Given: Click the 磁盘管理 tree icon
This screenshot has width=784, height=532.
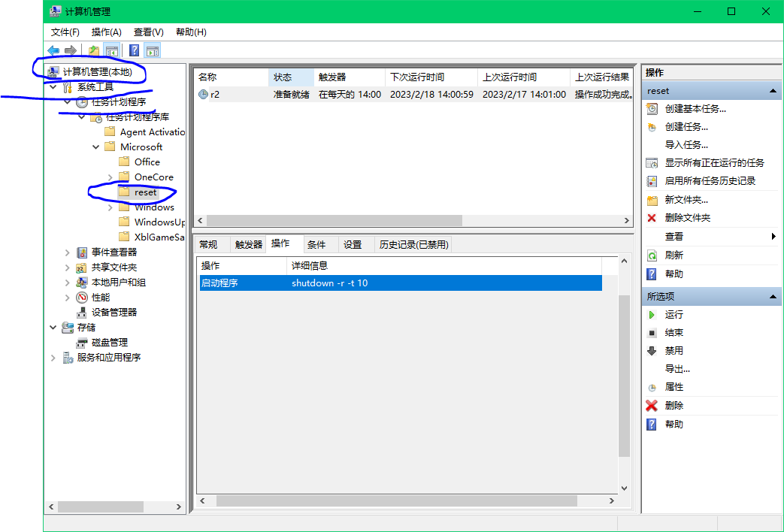Looking at the screenshot, I should (82, 343).
